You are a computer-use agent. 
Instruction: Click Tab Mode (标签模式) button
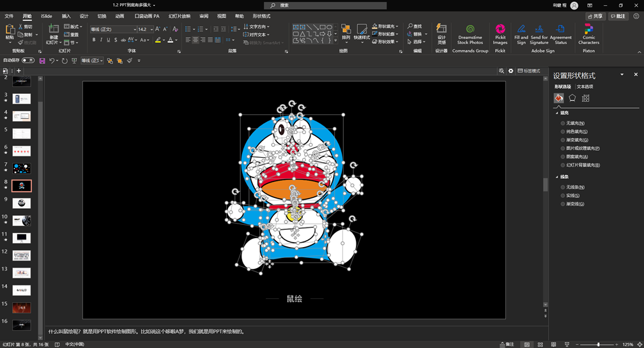529,71
